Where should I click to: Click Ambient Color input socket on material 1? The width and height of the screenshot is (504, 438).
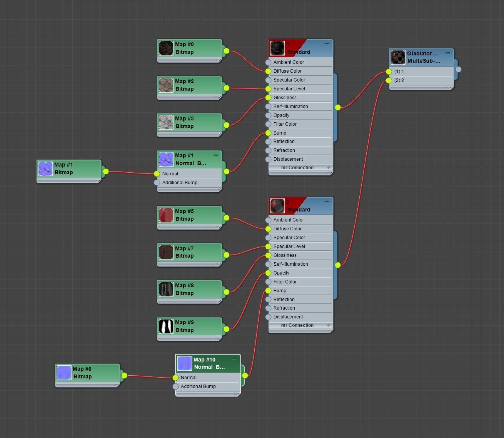coord(268,62)
